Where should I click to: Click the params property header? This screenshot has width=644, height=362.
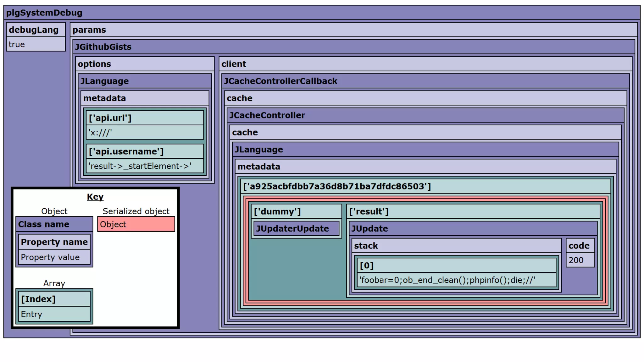click(x=89, y=30)
